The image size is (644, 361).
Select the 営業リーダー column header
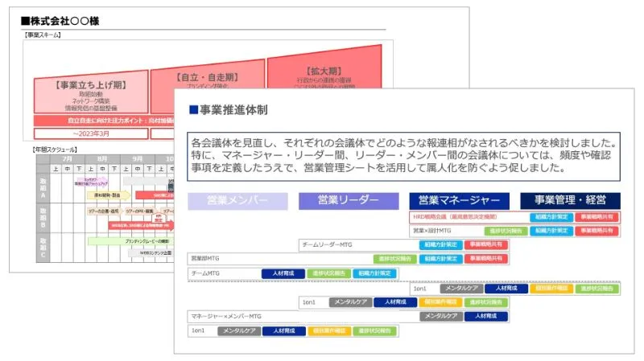click(x=349, y=201)
